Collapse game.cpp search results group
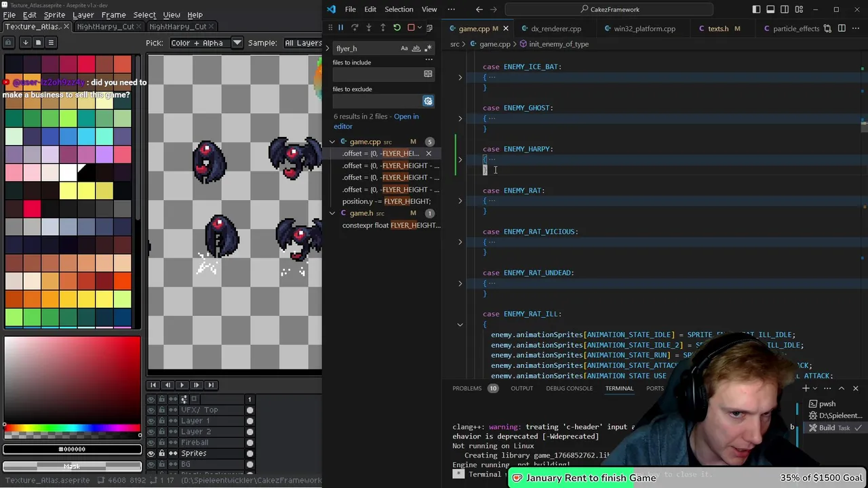This screenshot has height=488, width=868. tap(332, 142)
